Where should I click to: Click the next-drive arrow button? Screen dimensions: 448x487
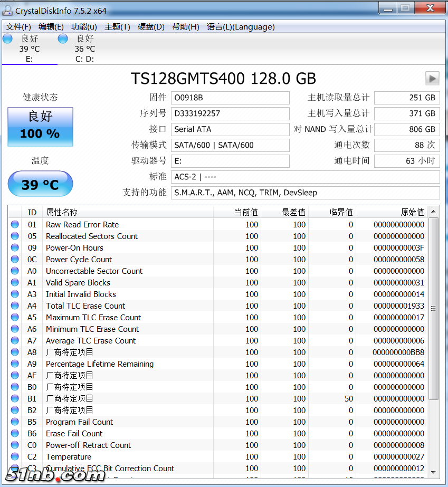(432, 78)
